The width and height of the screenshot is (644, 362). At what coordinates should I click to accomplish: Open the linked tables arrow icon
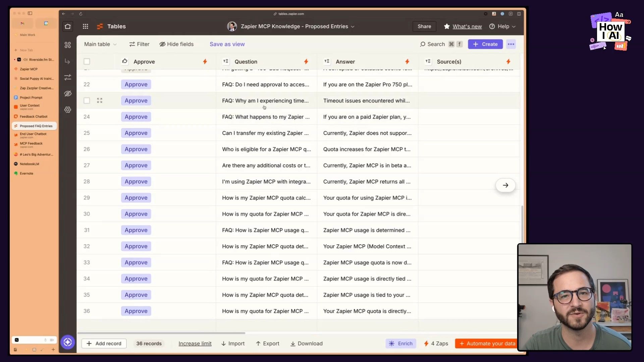click(68, 61)
